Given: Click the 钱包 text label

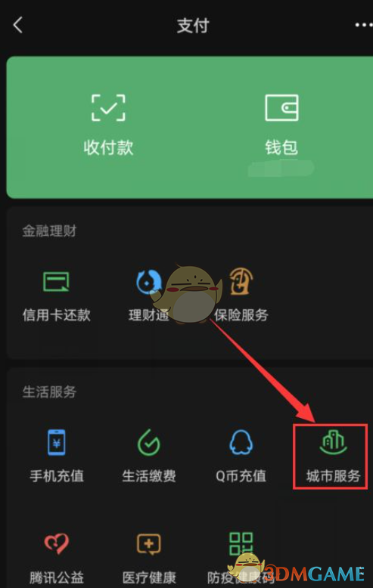Looking at the screenshot, I should 281,147.
